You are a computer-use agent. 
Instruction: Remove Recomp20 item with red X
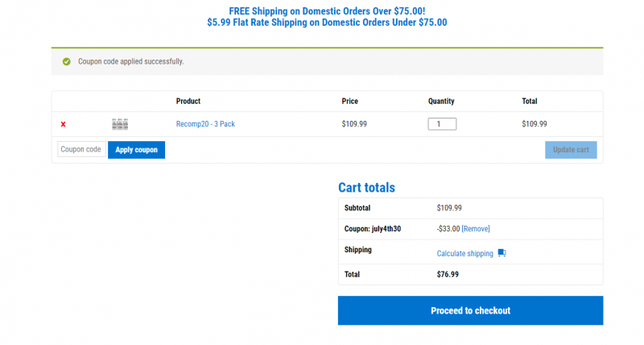click(x=64, y=124)
